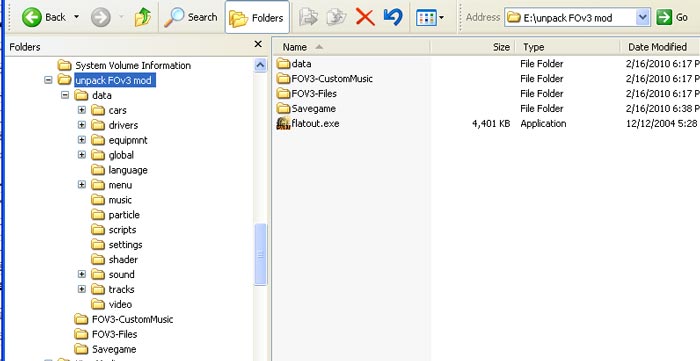Image resolution: width=700 pixels, height=361 pixels.
Task: Select the video folder in tree
Action: pyautogui.click(x=120, y=304)
